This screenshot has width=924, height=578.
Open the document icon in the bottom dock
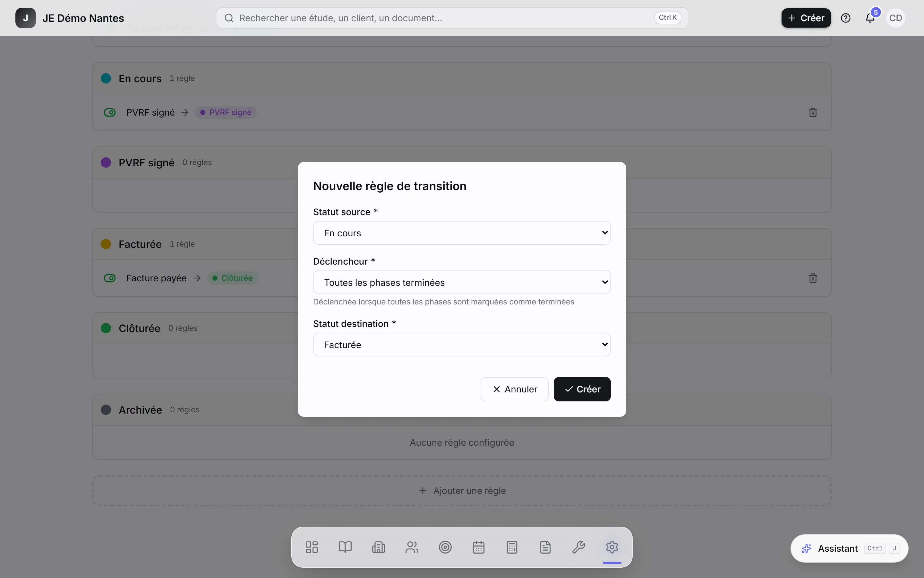(545, 547)
